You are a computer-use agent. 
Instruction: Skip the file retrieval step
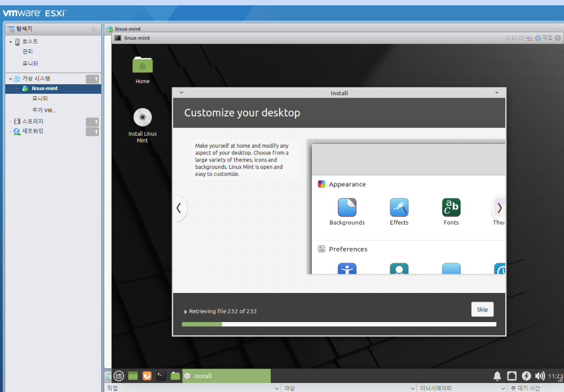click(x=482, y=309)
